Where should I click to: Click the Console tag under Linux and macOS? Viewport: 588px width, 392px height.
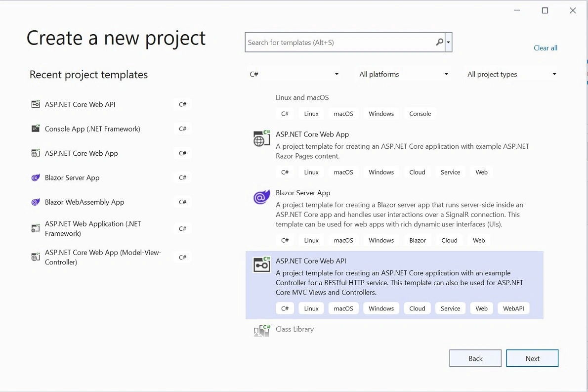coord(420,114)
